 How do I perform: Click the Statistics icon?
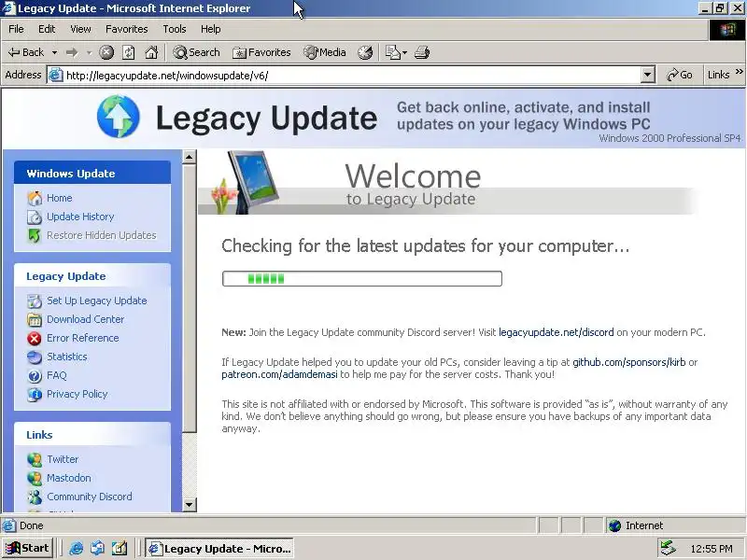click(x=35, y=357)
